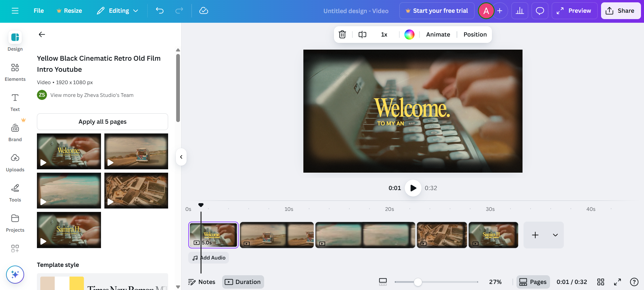Toggle the timeline layout view icon
The width and height of the screenshot is (644, 290).
(x=383, y=282)
